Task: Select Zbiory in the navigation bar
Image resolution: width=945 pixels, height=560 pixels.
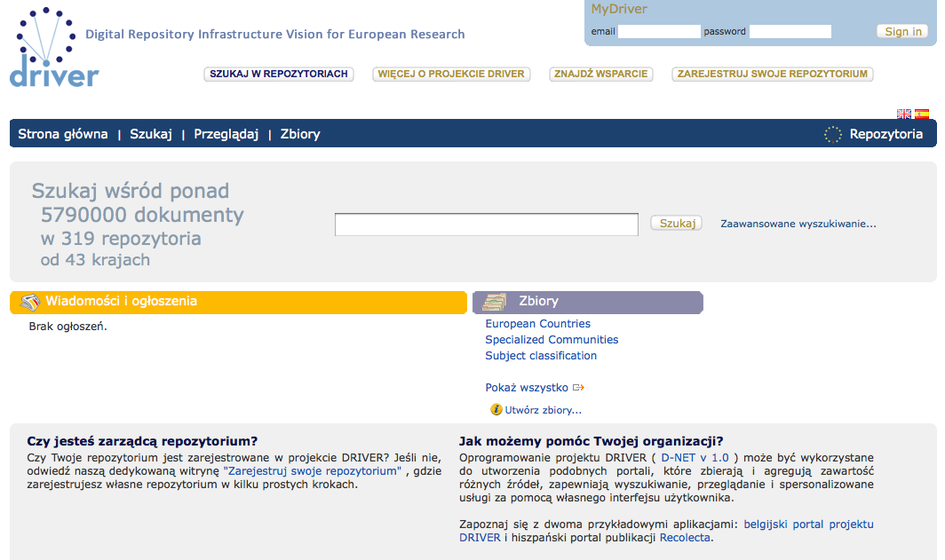Action: pos(300,134)
